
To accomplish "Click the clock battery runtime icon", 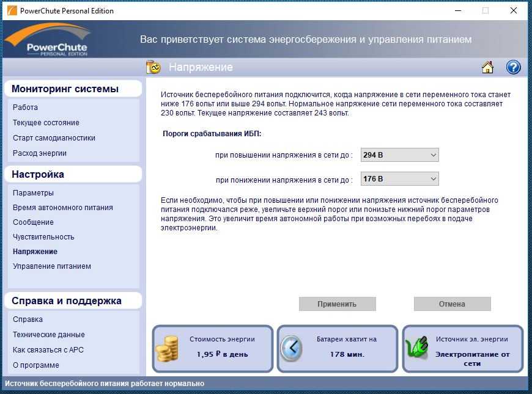I will pyautogui.click(x=291, y=349).
